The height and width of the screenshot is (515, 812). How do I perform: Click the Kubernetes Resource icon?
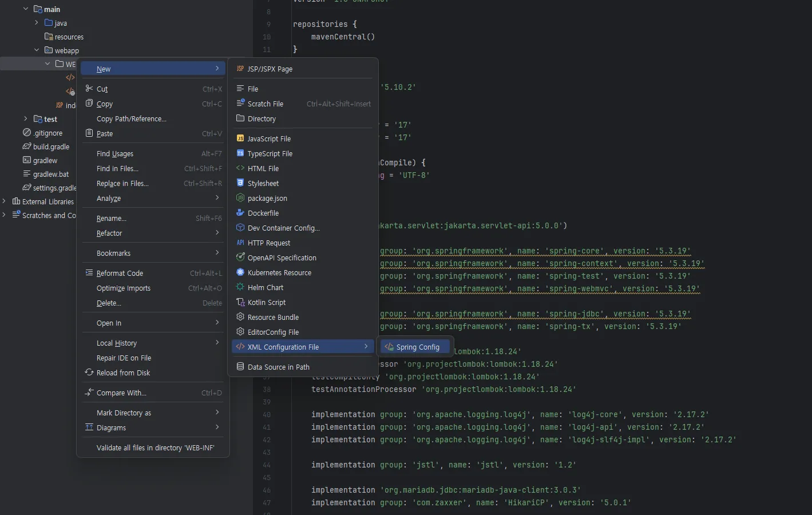[240, 272]
